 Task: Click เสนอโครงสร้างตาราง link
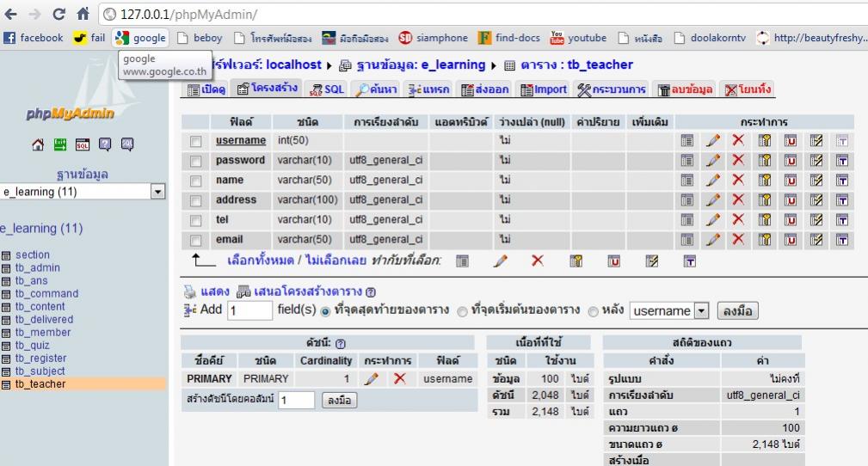click(x=307, y=291)
